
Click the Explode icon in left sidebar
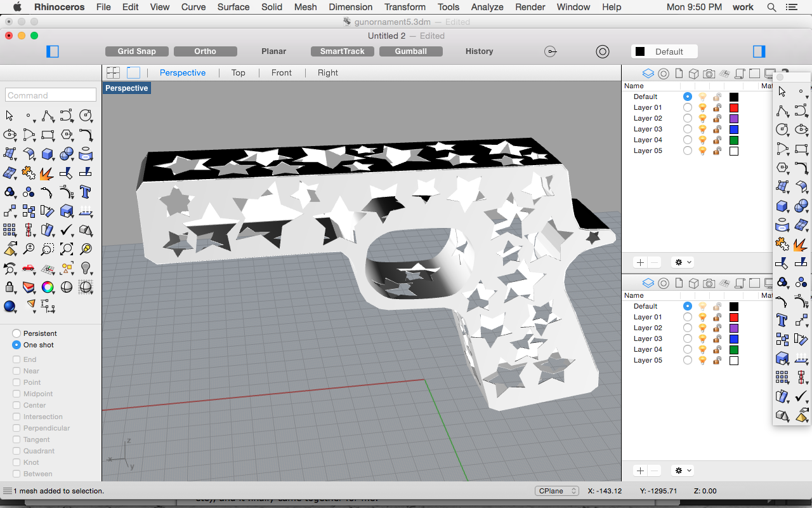click(x=47, y=173)
